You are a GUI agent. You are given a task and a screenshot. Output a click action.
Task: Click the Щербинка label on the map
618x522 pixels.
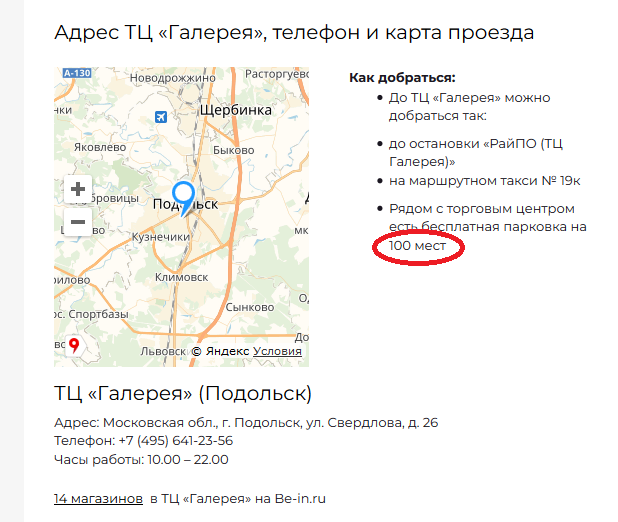coord(236,110)
